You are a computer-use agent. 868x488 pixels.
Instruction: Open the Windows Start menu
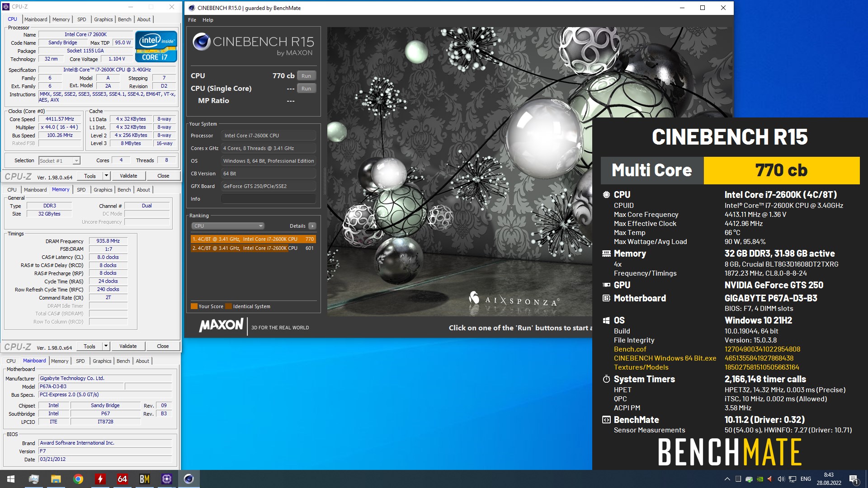pyautogui.click(x=11, y=479)
